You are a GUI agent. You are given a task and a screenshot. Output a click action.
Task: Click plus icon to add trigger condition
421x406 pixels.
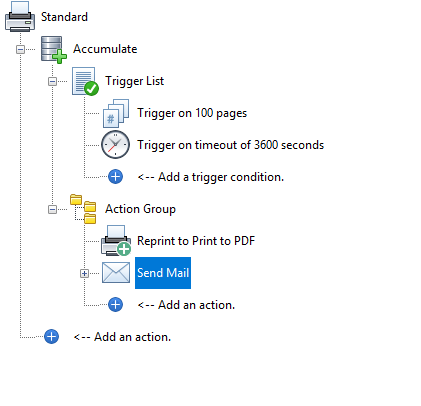pyautogui.click(x=115, y=177)
